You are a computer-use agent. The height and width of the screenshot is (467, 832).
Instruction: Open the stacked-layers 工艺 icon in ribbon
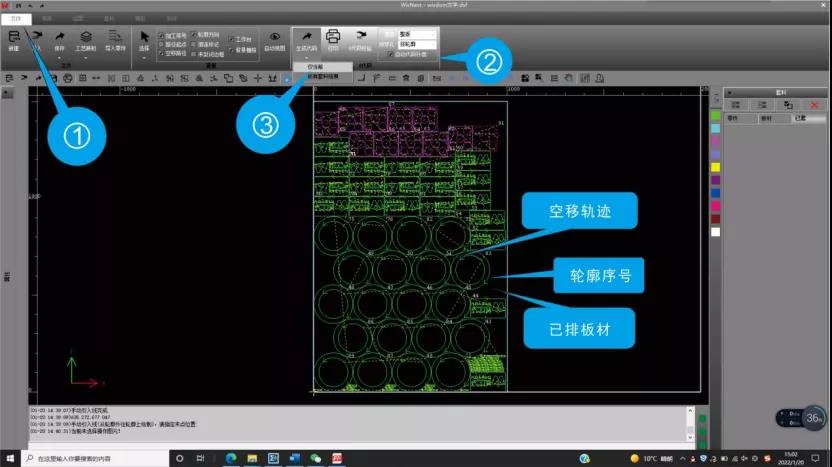pyautogui.click(x=85, y=36)
